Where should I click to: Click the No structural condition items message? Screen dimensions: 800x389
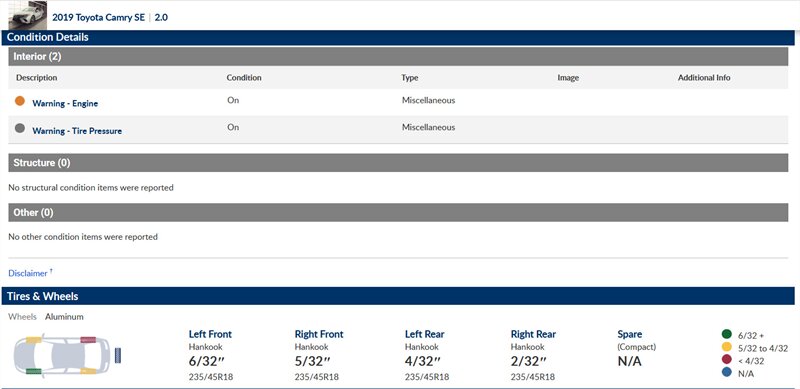91,187
